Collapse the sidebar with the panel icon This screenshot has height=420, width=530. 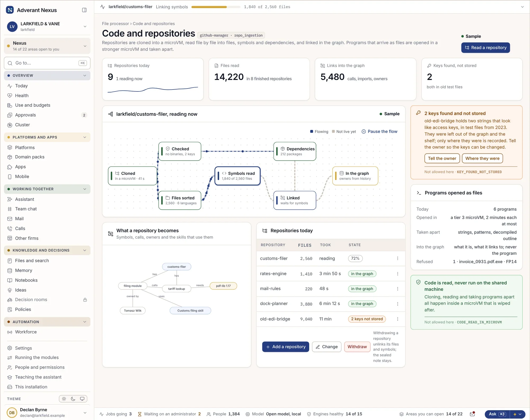tap(84, 10)
